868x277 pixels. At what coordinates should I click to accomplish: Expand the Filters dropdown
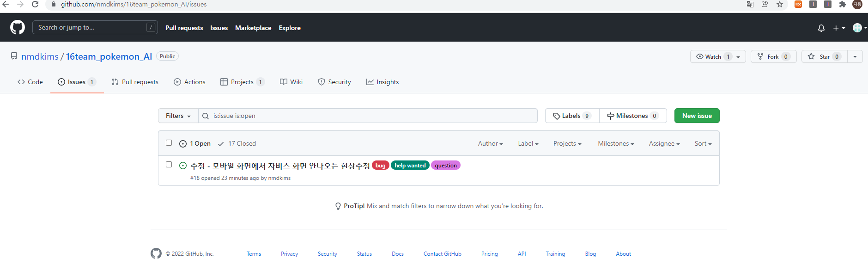click(178, 116)
